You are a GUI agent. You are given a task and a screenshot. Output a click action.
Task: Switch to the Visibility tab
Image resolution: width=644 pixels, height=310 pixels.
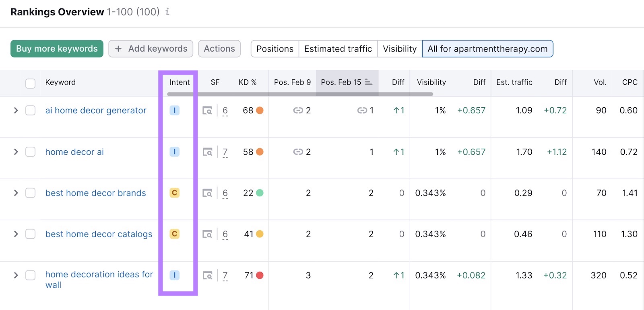pyautogui.click(x=400, y=49)
